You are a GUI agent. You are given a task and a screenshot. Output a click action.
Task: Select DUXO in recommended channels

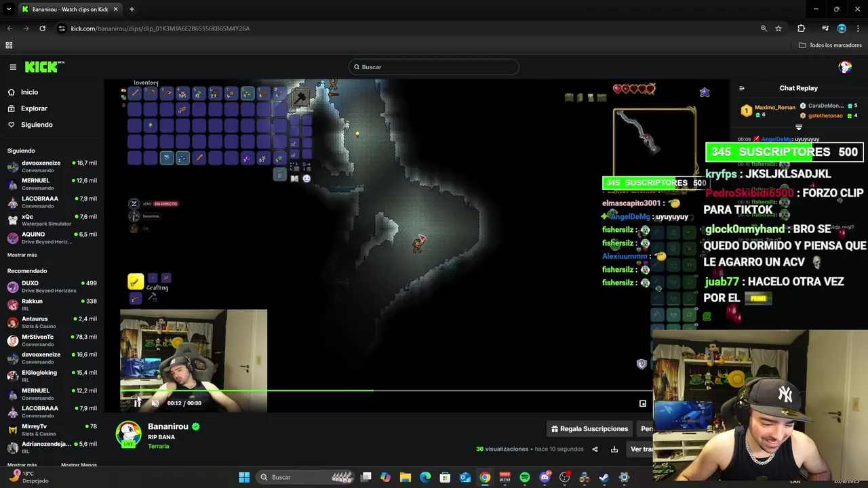click(x=52, y=287)
